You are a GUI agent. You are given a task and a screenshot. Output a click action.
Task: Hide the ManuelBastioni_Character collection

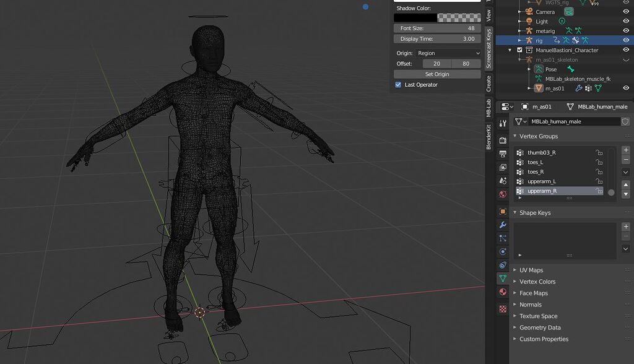tap(626, 50)
